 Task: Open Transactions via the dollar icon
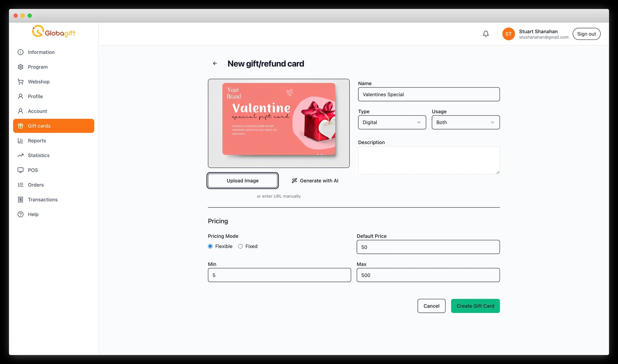[x=21, y=199]
